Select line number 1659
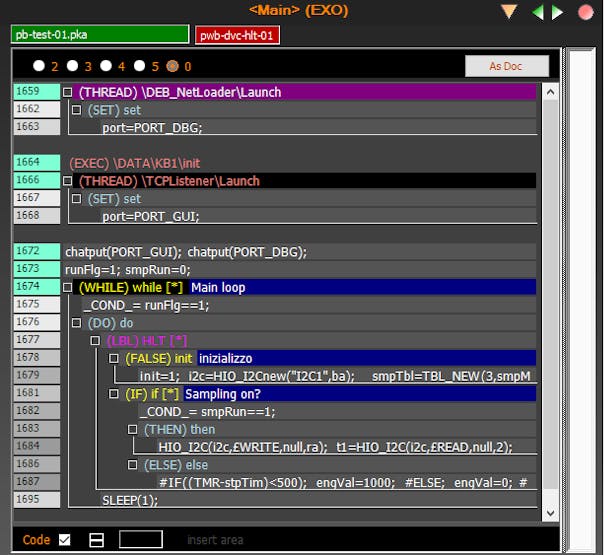The image size is (607, 555). point(37,92)
